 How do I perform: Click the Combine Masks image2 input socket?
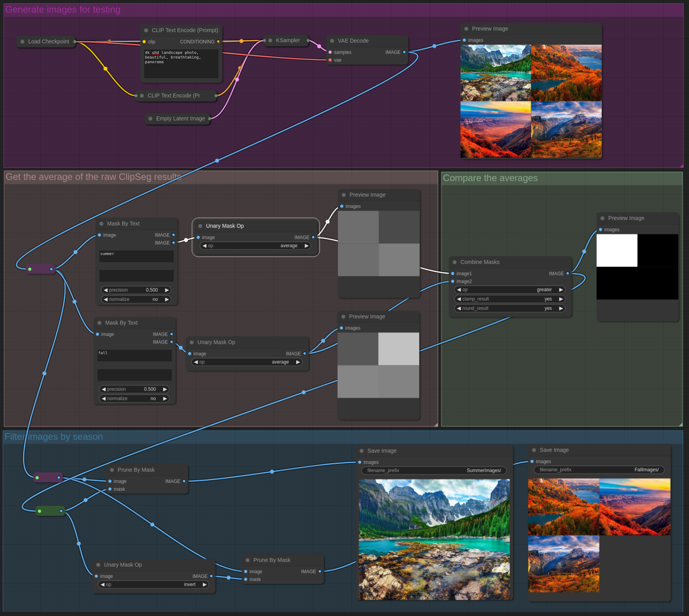(453, 281)
